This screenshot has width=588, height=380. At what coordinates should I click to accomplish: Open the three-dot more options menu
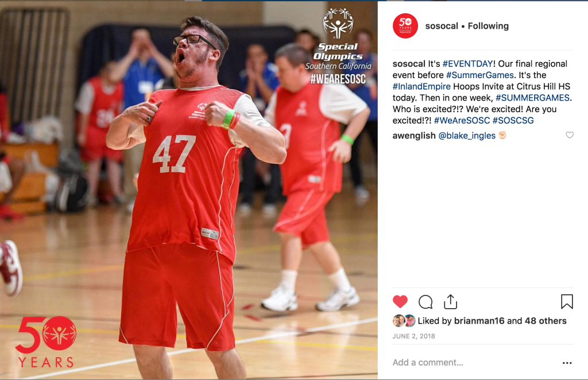click(x=567, y=363)
